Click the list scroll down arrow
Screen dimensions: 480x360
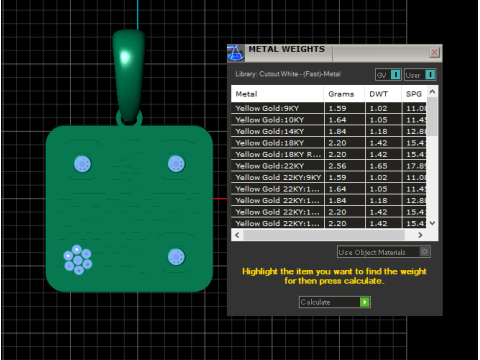point(432,223)
